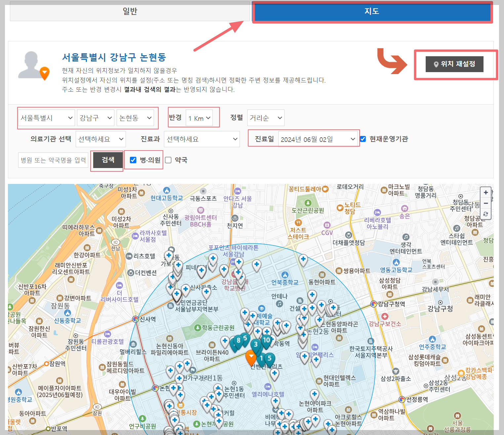The width and height of the screenshot is (504, 435).
Task: Click the 노티드 청담 cafe icon
Action: (x=340, y=208)
